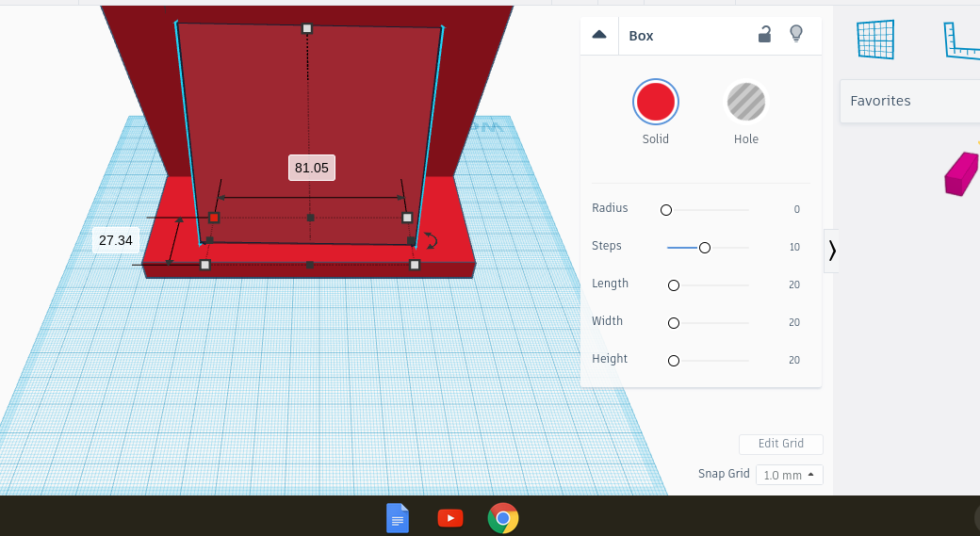The image size is (980, 536).
Task: Click the 81.05 dimension field
Action: tap(312, 168)
